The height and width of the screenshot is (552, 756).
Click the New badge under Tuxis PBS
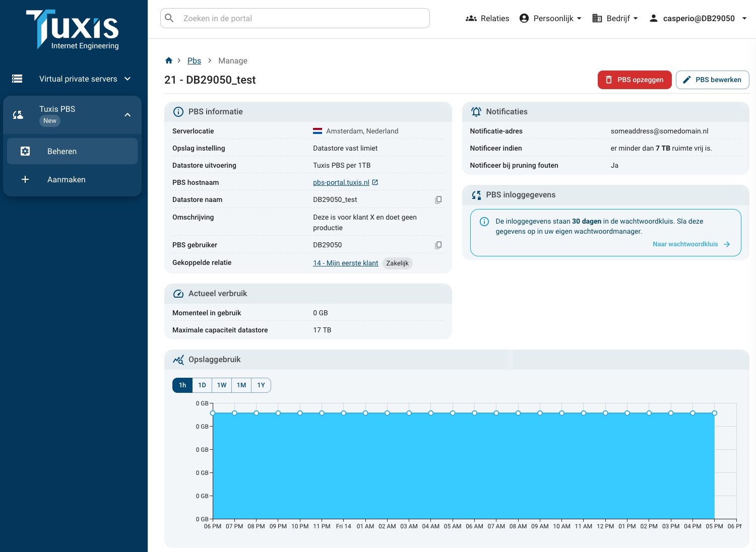pos(50,121)
